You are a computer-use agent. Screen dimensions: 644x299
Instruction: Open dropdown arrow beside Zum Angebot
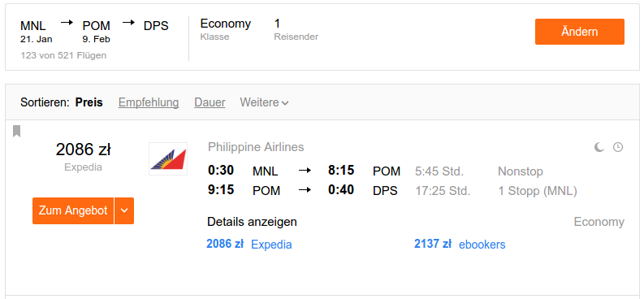pyautogui.click(x=124, y=210)
